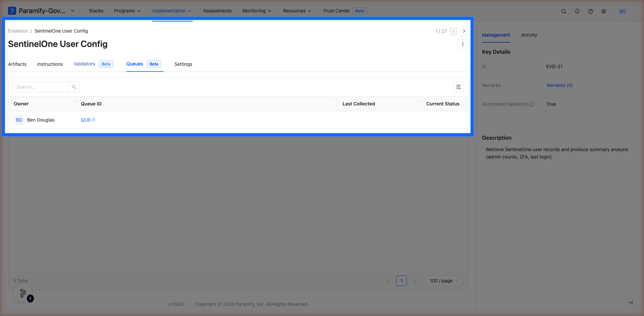Go to next table page arrow
The height and width of the screenshot is (316, 644).
click(x=415, y=281)
